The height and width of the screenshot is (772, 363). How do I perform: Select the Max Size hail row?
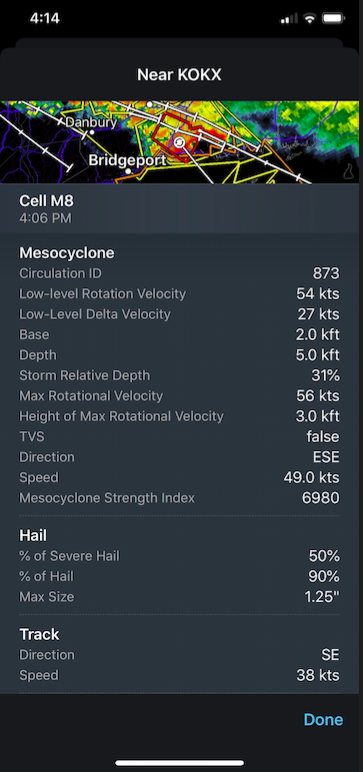tap(179, 597)
